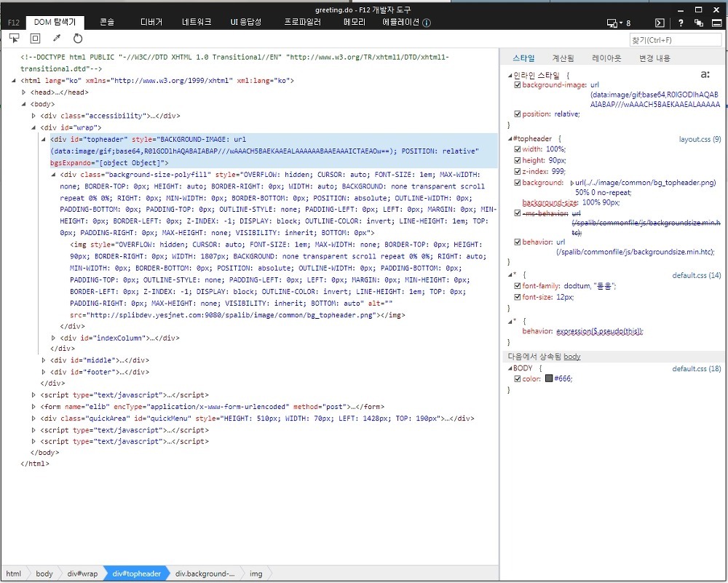Activate the select element tool

tap(15, 39)
